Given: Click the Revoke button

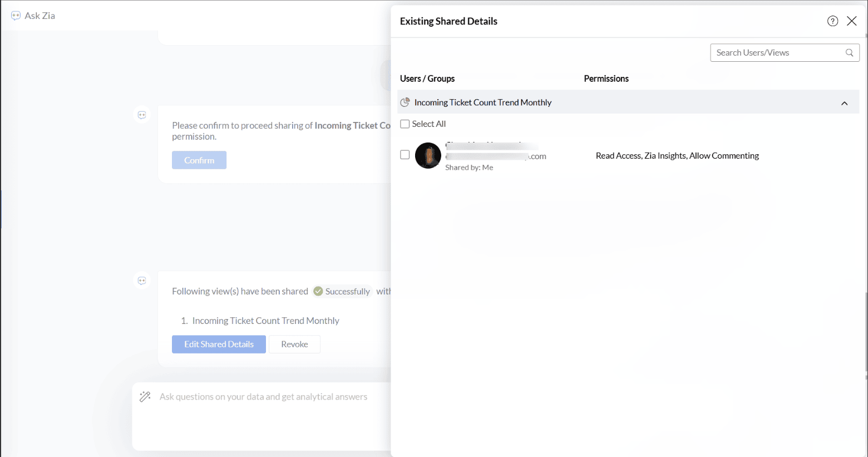Looking at the screenshot, I should tap(294, 344).
